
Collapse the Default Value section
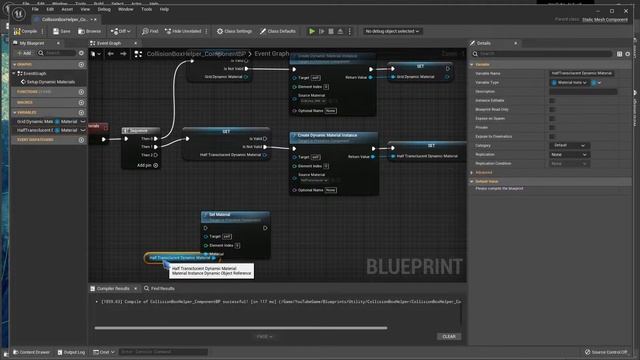472,181
